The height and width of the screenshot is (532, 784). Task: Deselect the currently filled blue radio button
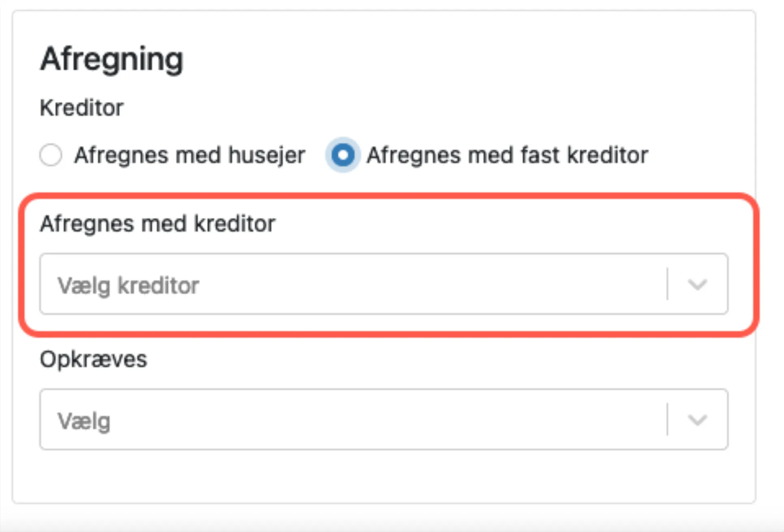pos(342,154)
